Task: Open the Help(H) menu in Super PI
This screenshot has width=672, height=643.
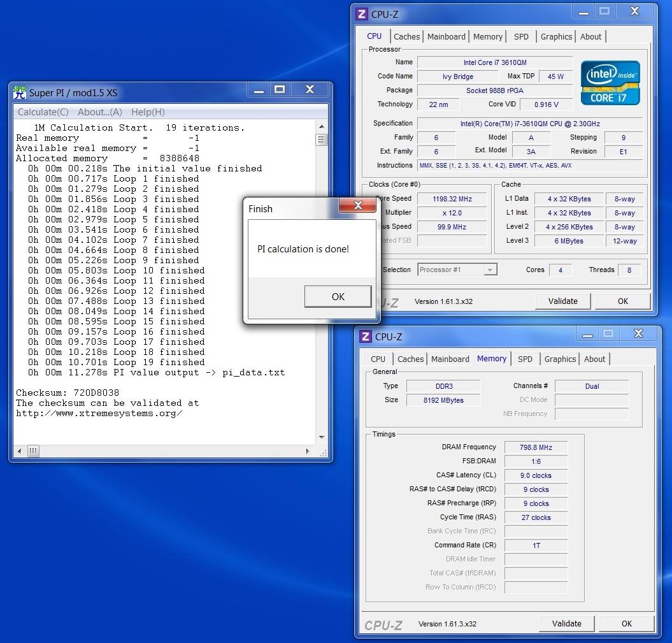Action: (x=148, y=112)
